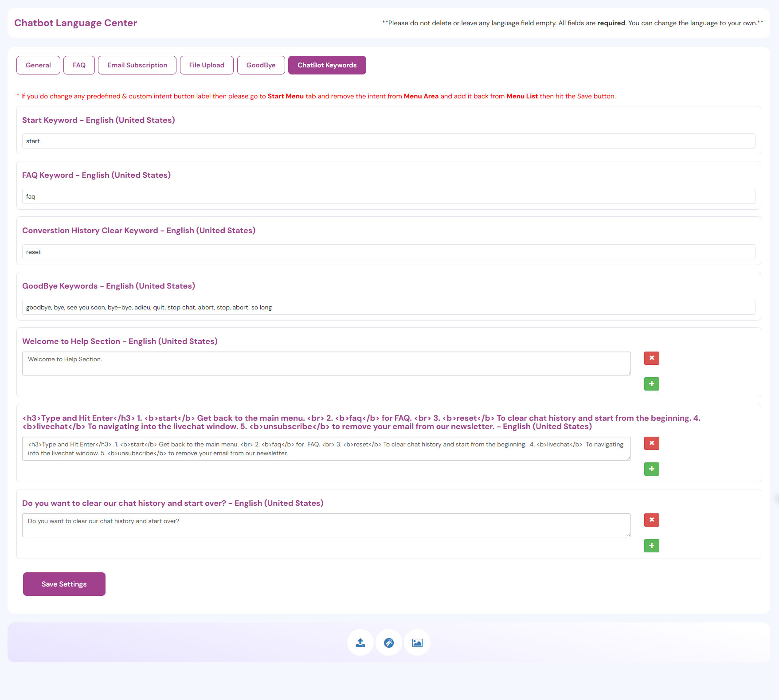
Task: Remove the clear chat history prompt
Action: [x=651, y=520]
